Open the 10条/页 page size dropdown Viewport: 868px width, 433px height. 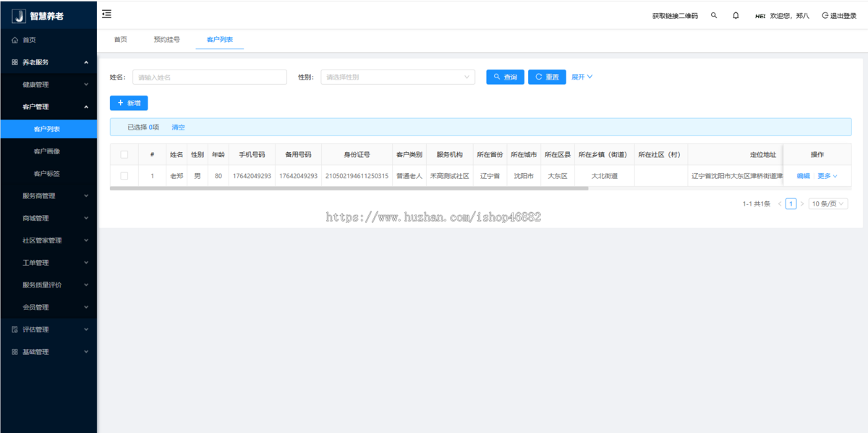pos(827,204)
